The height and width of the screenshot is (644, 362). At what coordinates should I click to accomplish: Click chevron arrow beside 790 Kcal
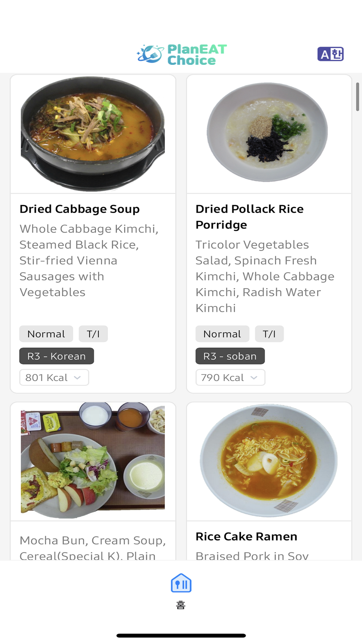pos(254,377)
